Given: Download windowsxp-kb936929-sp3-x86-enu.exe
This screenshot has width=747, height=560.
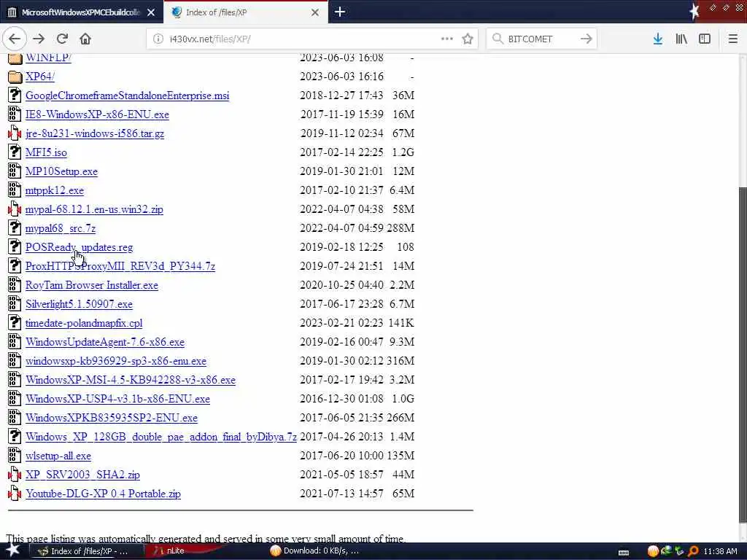Looking at the screenshot, I should click(x=116, y=362).
